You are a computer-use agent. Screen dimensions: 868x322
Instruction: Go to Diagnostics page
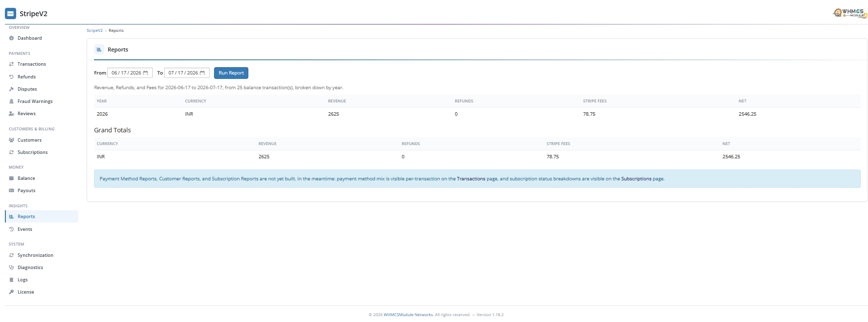(x=42, y=268)
